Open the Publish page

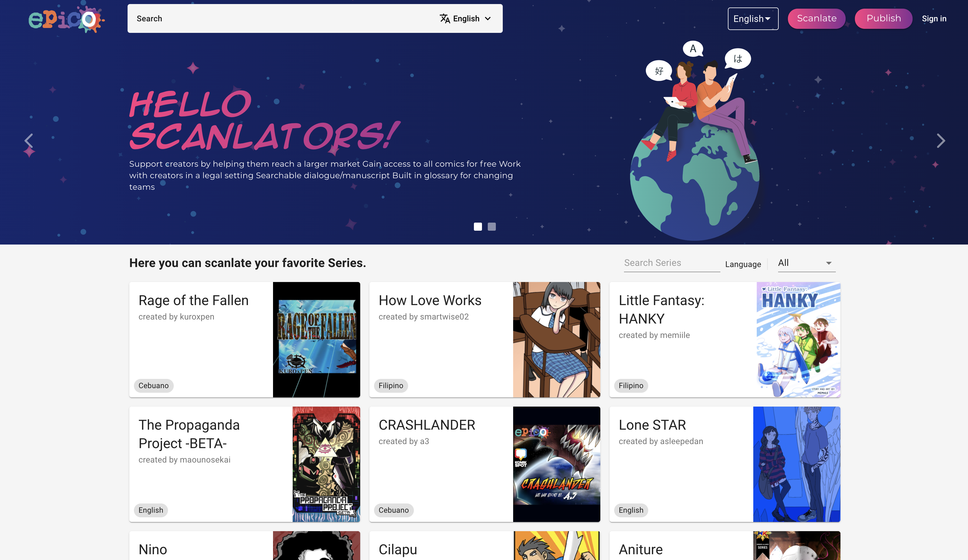[x=883, y=18]
